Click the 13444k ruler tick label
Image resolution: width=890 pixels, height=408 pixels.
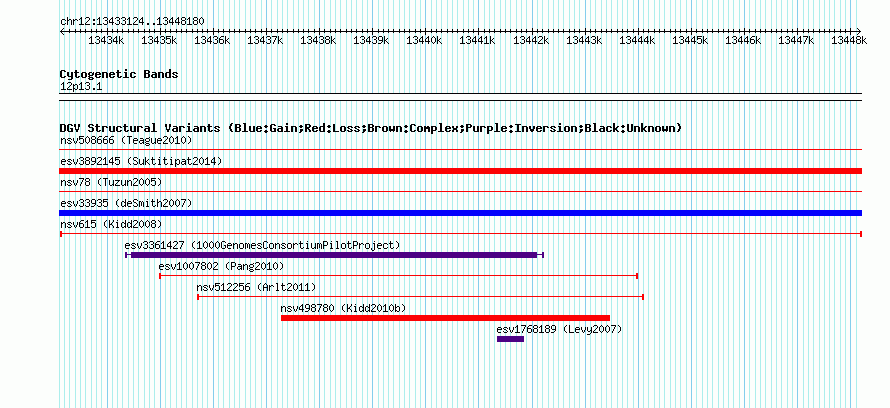pos(637,40)
